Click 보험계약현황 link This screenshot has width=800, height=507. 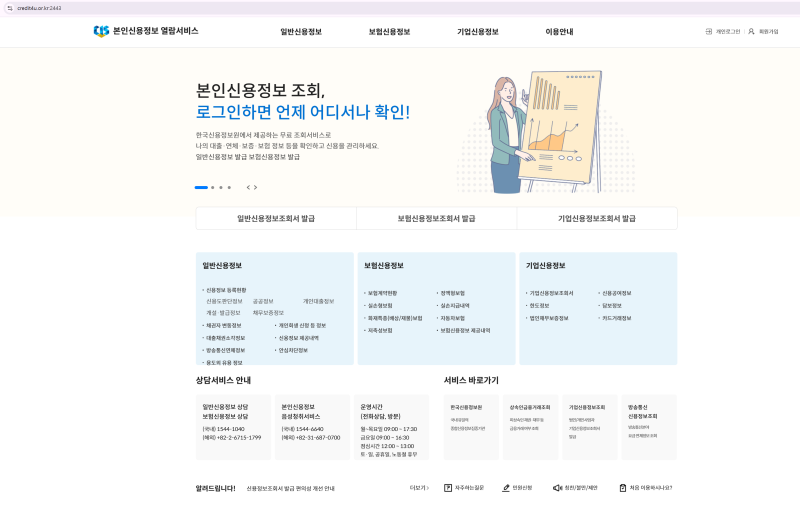click(x=382, y=293)
